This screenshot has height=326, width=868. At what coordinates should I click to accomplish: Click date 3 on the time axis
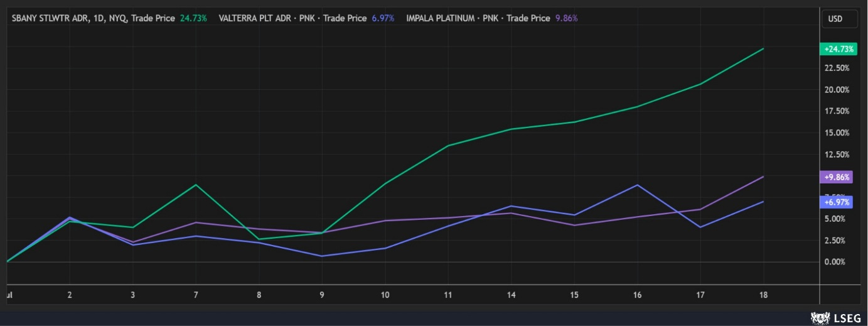coord(132,295)
